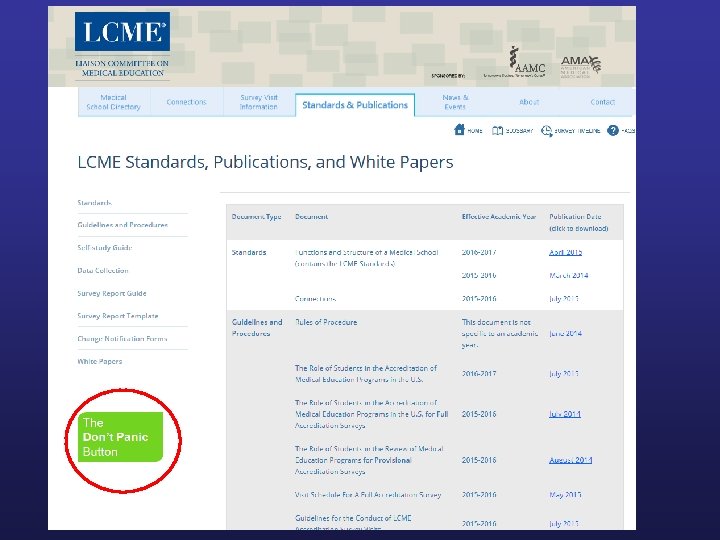Select Guidelines for the Conduct of LCME text

(x=353, y=518)
